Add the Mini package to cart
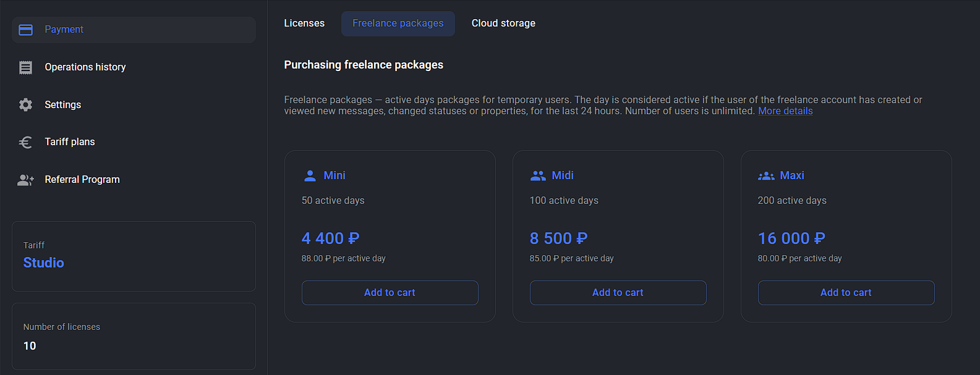Screen dimensions: 980x375 tap(390, 293)
